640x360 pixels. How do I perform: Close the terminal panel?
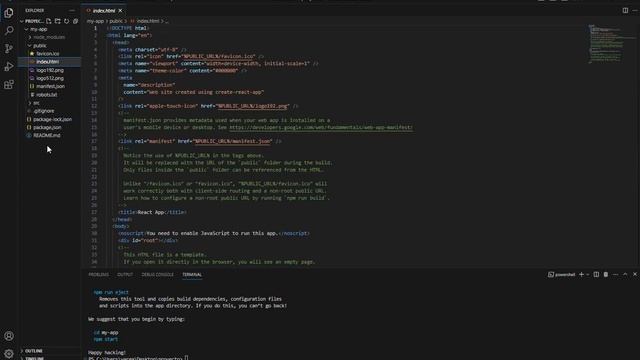(635, 275)
